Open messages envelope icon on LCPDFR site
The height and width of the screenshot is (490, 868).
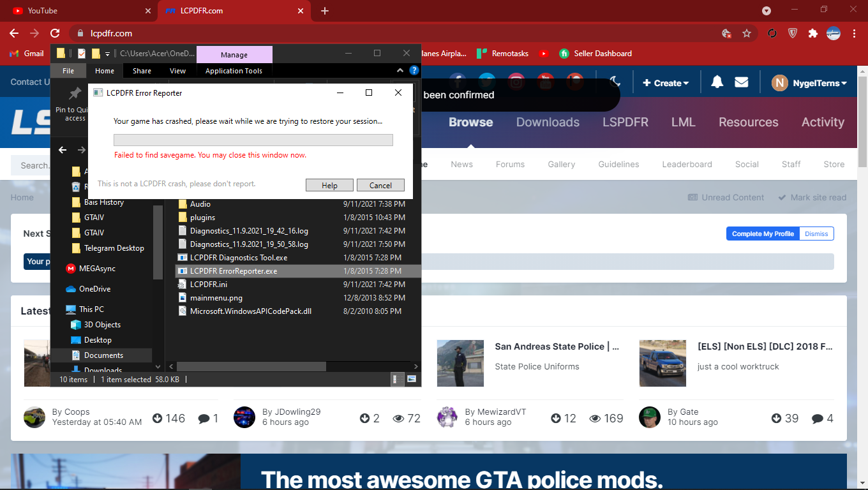pos(741,82)
